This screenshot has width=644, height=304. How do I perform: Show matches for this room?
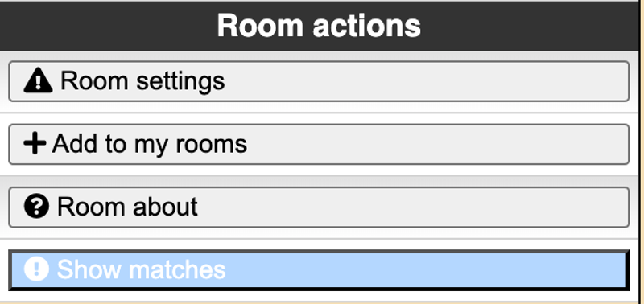319,270
